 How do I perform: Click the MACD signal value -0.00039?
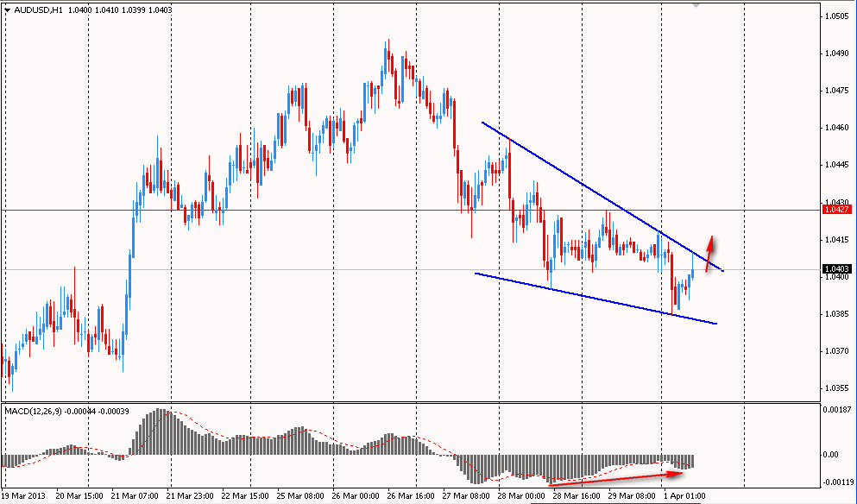pyautogui.click(x=114, y=411)
